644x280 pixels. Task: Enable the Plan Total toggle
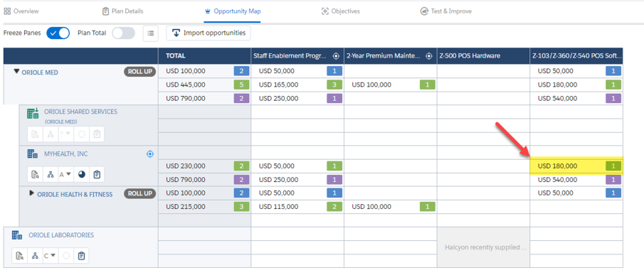(123, 33)
